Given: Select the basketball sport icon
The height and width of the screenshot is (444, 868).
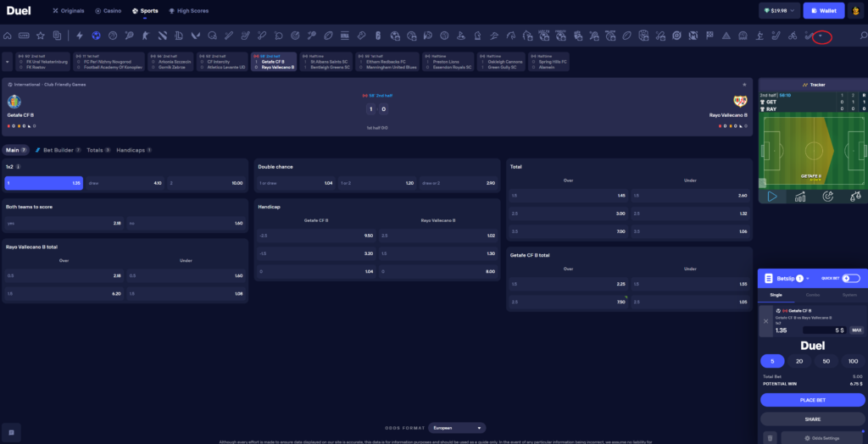Looking at the screenshot, I should pyautogui.click(x=113, y=36).
